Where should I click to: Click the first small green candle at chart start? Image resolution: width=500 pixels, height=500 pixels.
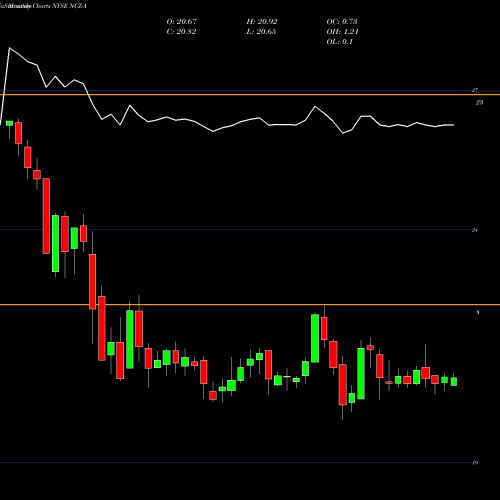(10, 123)
